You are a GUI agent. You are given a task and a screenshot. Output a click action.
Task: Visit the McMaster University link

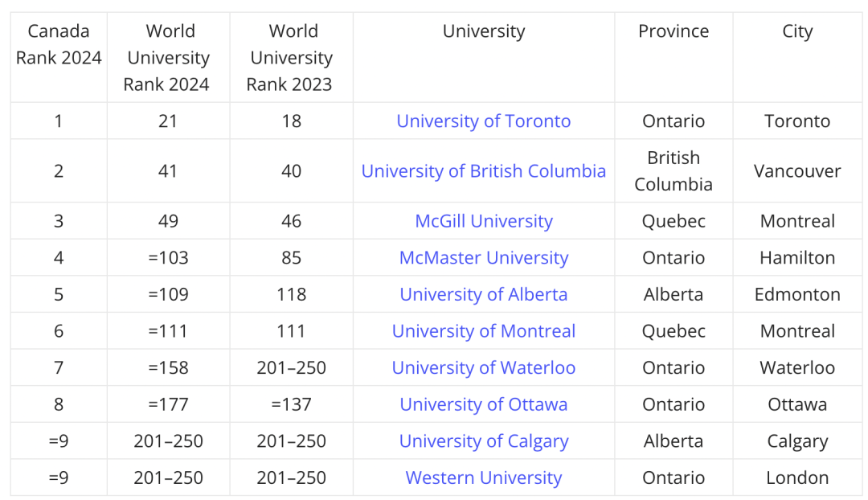pos(483,257)
